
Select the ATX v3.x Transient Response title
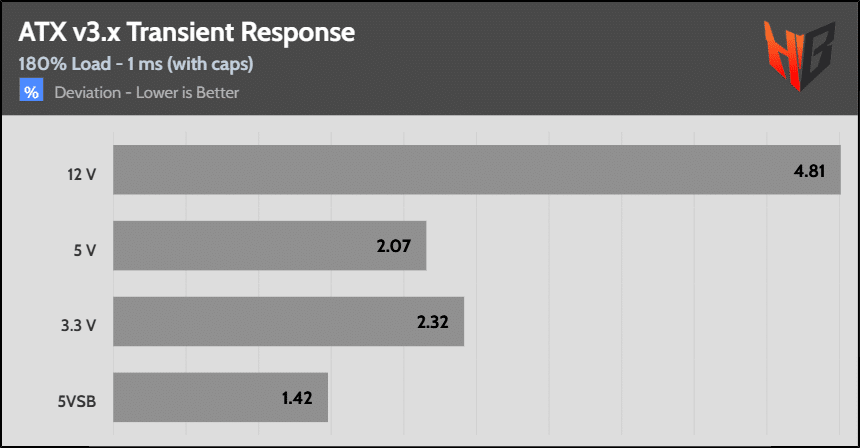click(186, 32)
